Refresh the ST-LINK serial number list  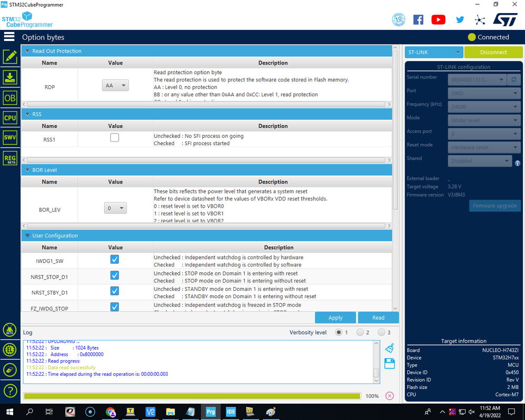(513, 80)
